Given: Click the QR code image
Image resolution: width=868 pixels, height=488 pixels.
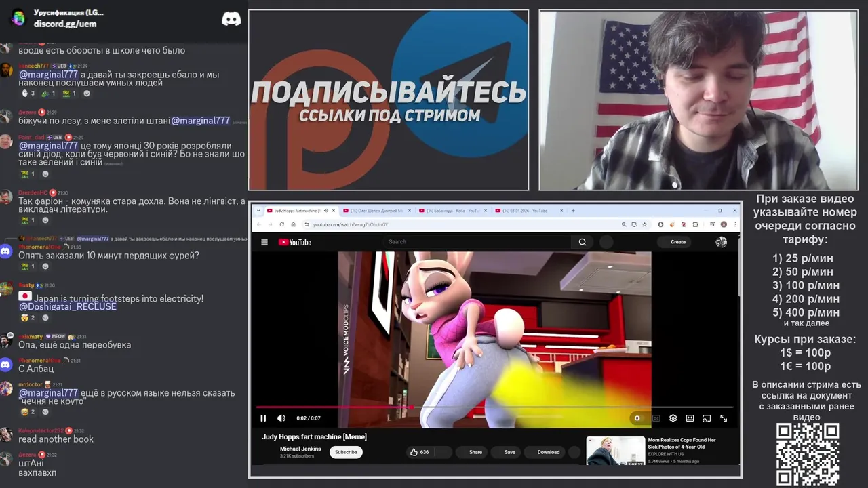Looking at the screenshot, I should pos(808,454).
